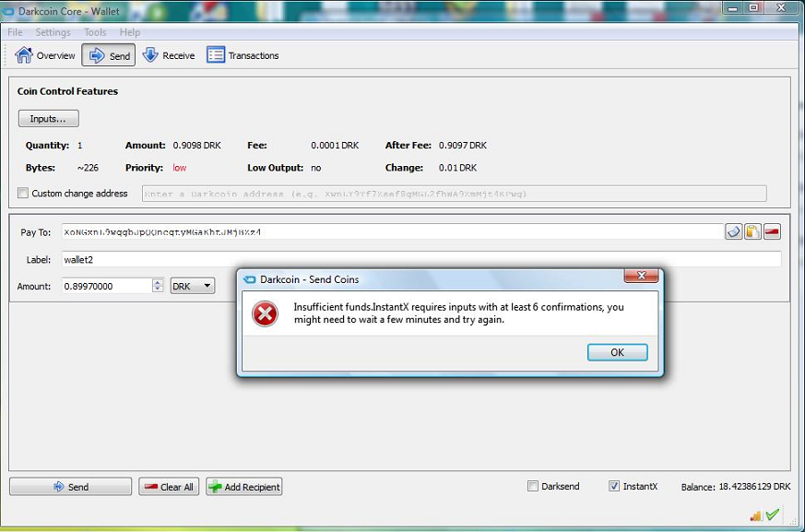Click After Fee value 0.9097 DRK
This screenshot has height=532, width=805.
point(463,146)
